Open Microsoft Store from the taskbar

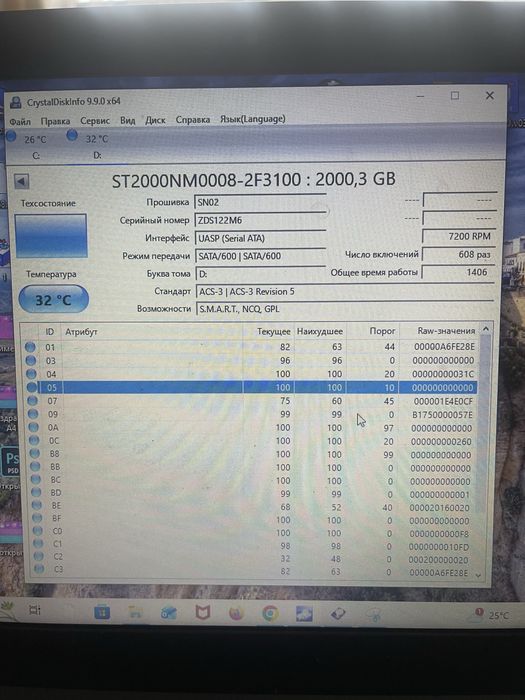click(102, 612)
